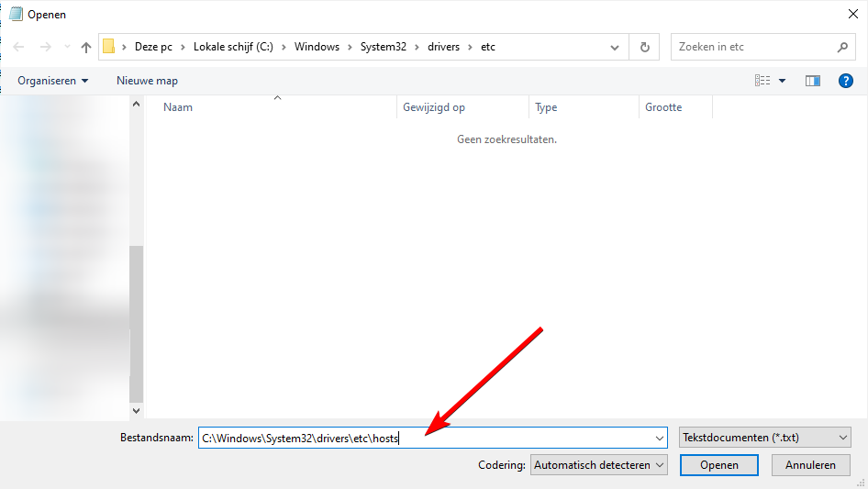Click the Openen button

(x=718, y=465)
